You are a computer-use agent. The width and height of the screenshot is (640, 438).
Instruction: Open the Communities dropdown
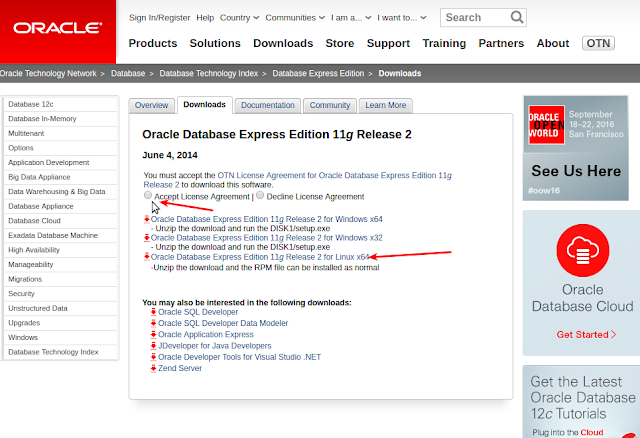pos(295,18)
